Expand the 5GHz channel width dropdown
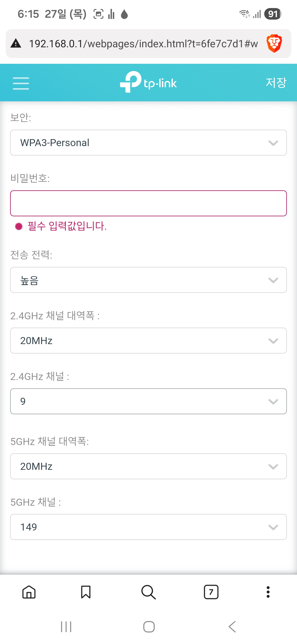The image size is (297, 644). click(x=148, y=466)
